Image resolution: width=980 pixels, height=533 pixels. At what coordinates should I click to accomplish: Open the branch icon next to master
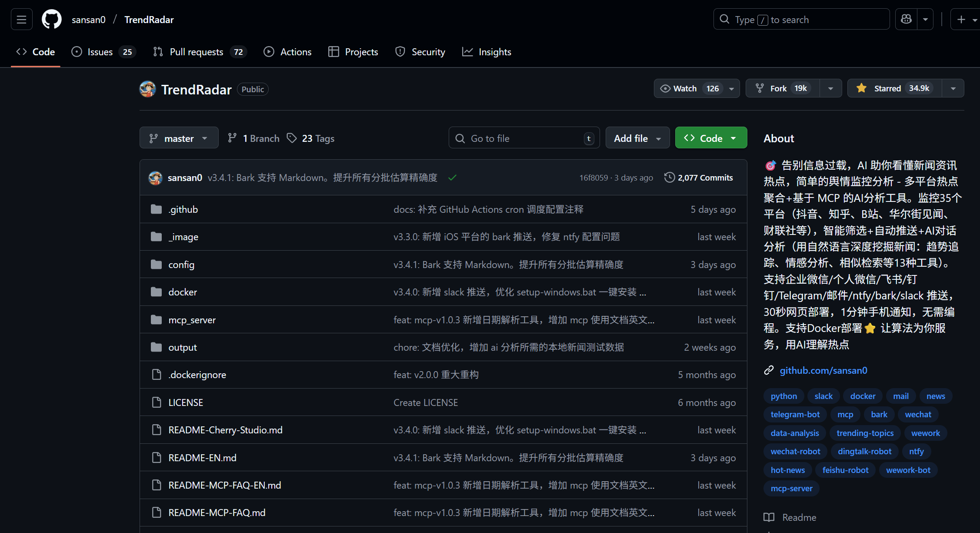[x=233, y=137]
